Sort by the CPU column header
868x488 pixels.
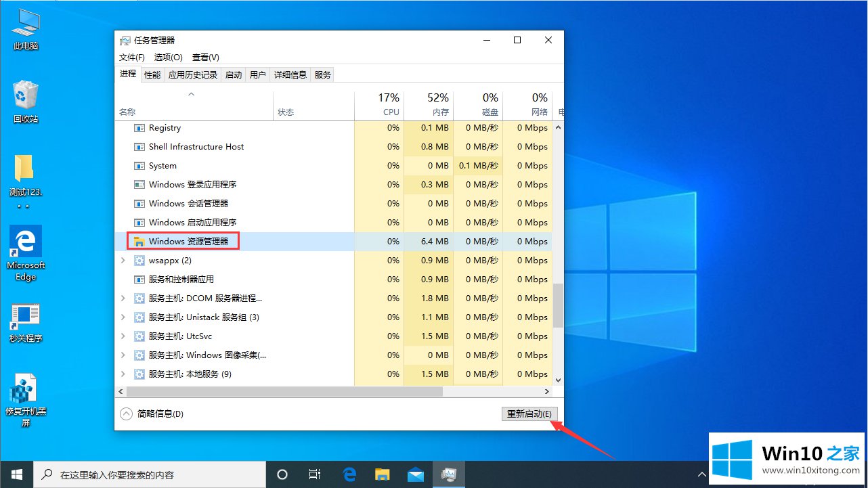pos(379,105)
